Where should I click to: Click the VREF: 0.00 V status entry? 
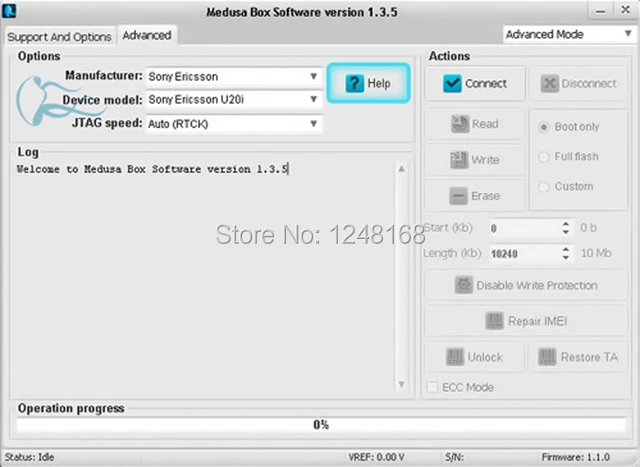(x=376, y=457)
